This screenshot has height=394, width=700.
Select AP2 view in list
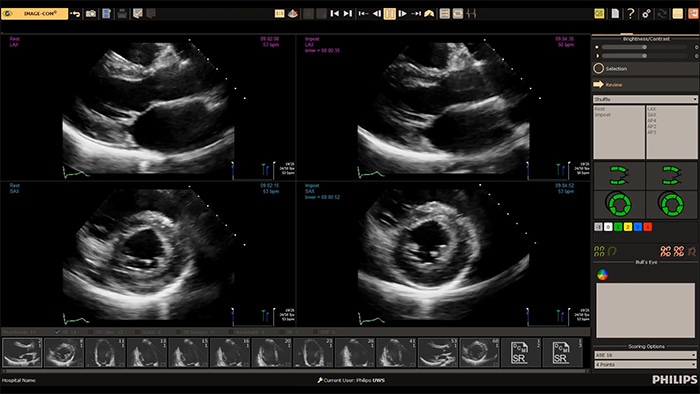[x=652, y=127]
